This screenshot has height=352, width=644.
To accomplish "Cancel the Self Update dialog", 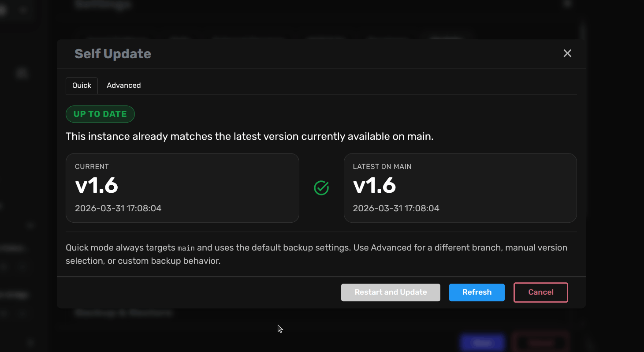I will click(x=541, y=292).
